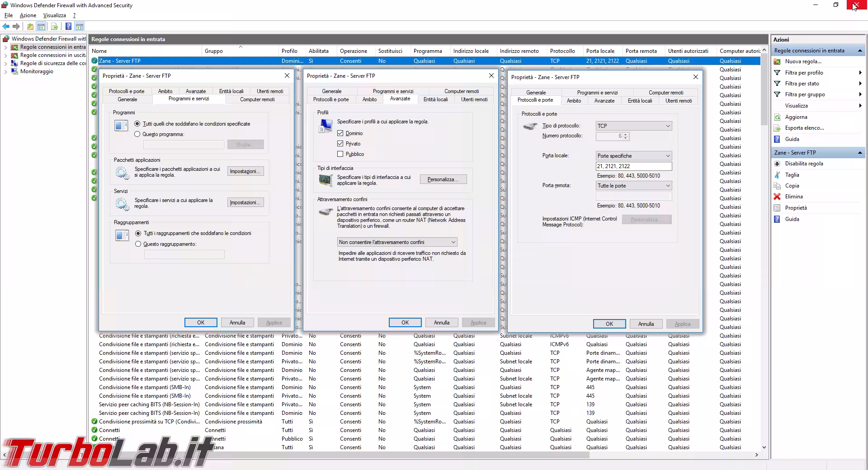The image size is (868, 470).
Task: Switch to Ambito tab in right dialog
Action: tap(574, 101)
